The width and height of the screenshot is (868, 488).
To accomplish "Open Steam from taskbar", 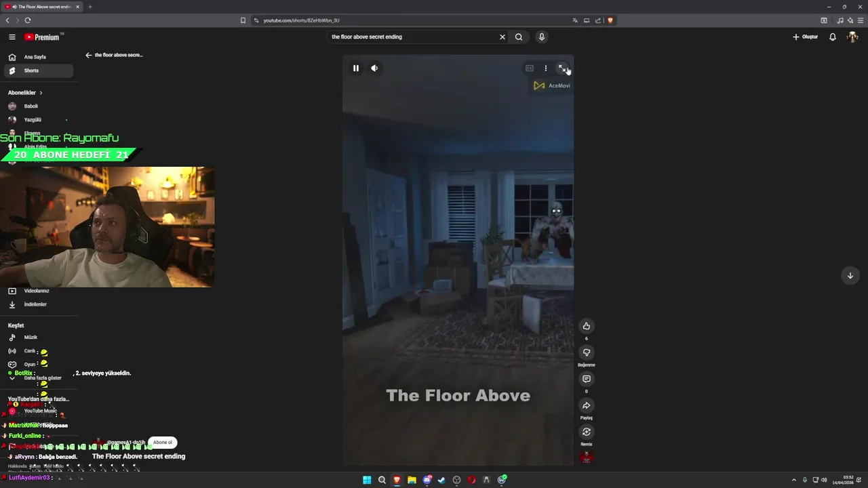I will click(x=441, y=480).
